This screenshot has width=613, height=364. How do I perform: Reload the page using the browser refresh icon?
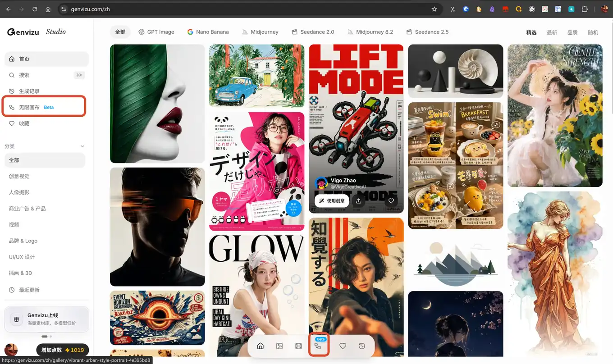point(35,9)
